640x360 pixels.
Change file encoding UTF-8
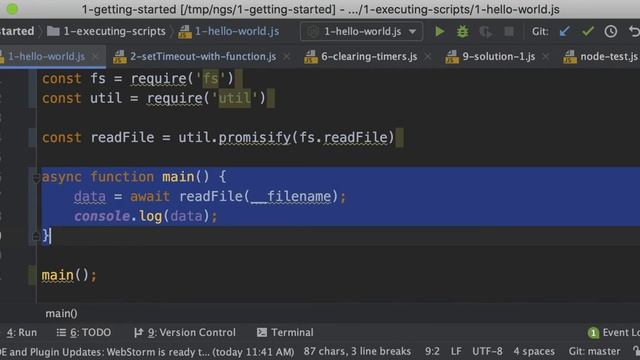(x=487, y=351)
